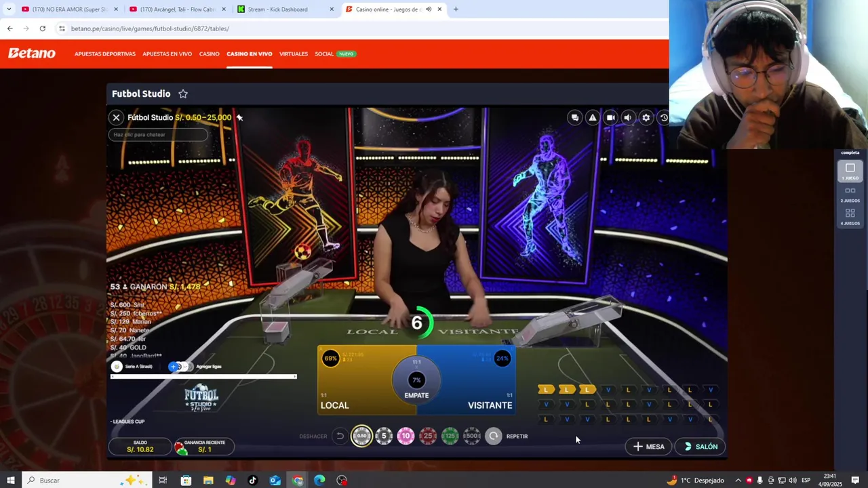
Task: Select the 5 chip
Action: 384,436
